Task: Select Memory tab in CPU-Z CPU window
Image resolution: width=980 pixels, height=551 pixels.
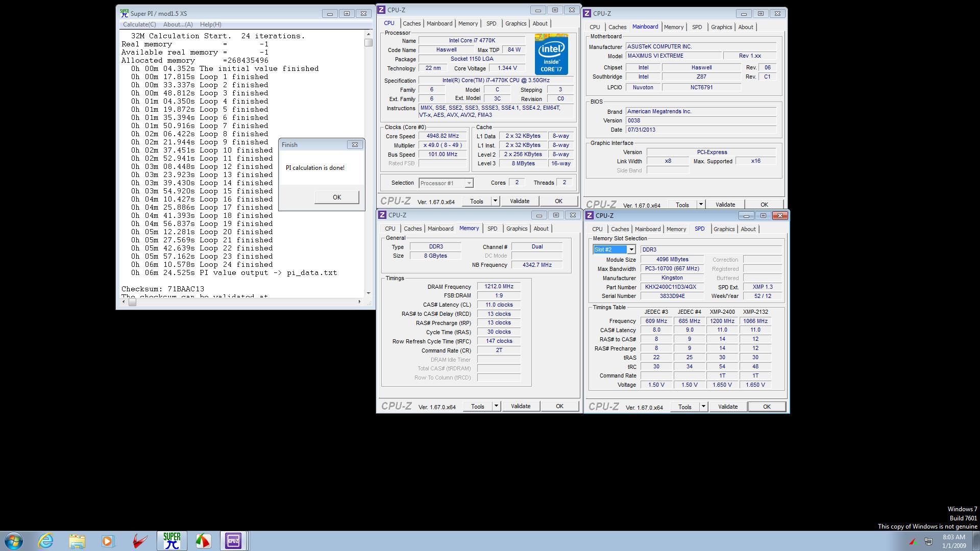Action: tap(468, 23)
